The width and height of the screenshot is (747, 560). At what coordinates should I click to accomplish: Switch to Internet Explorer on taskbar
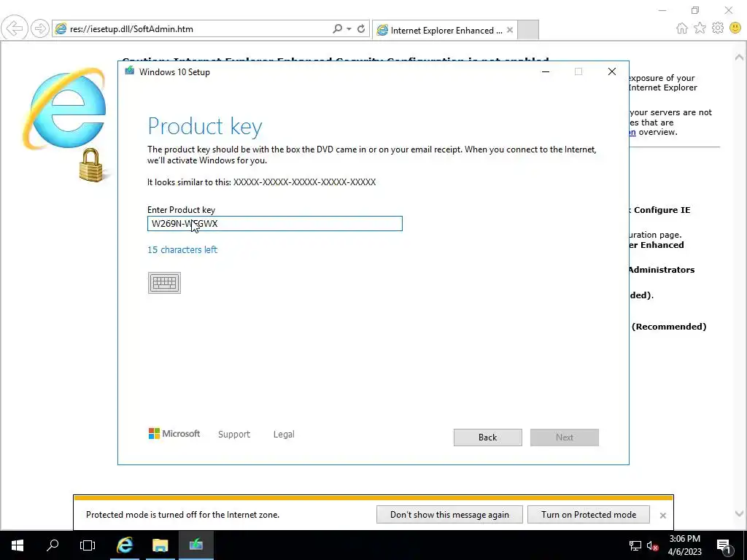(x=125, y=545)
